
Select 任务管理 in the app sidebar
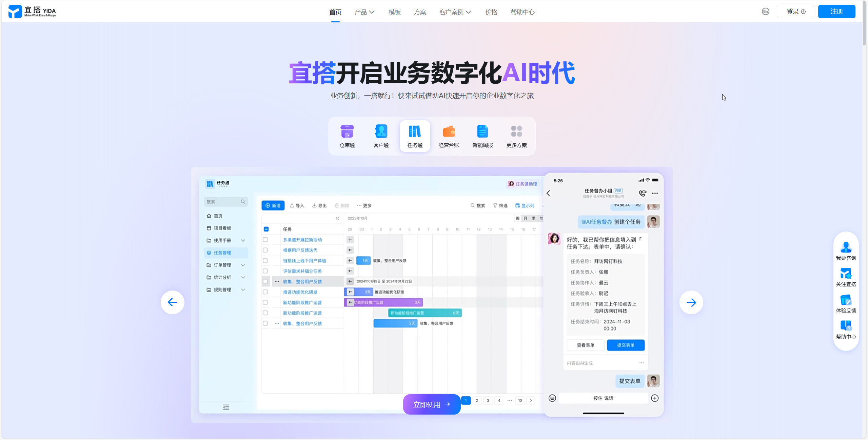pos(226,253)
